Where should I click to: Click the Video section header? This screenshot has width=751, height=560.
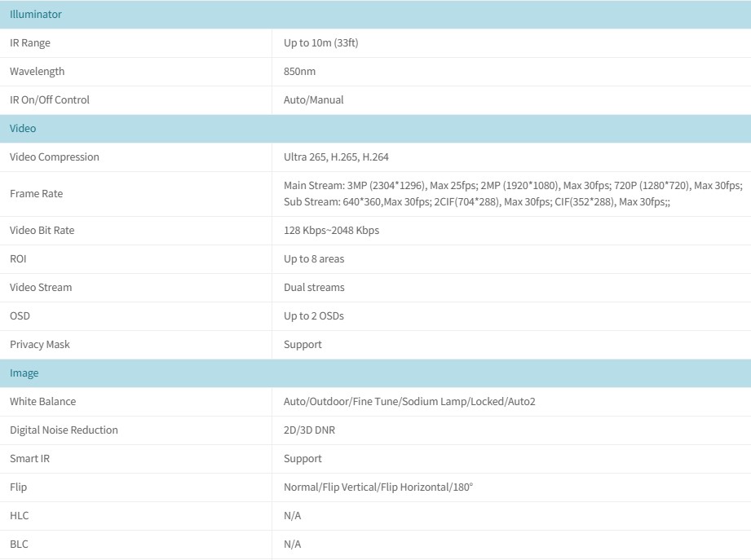[x=23, y=129]
